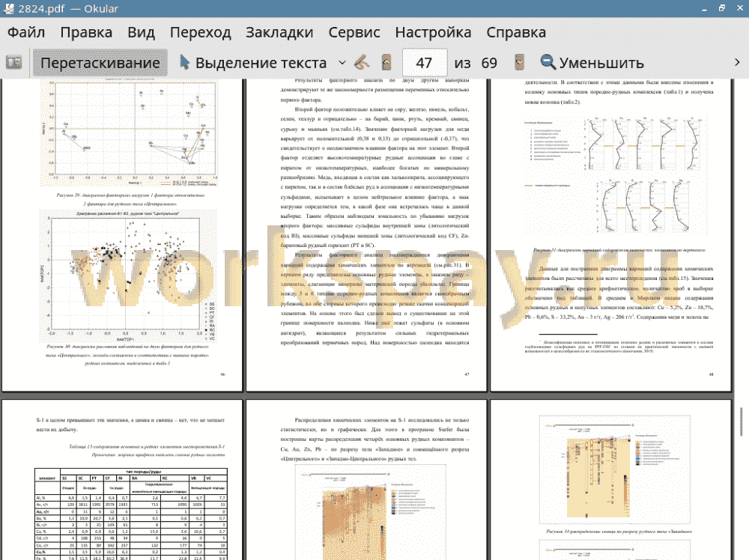Open the Файл menu
749x560 pixels.
click(26, 32)
